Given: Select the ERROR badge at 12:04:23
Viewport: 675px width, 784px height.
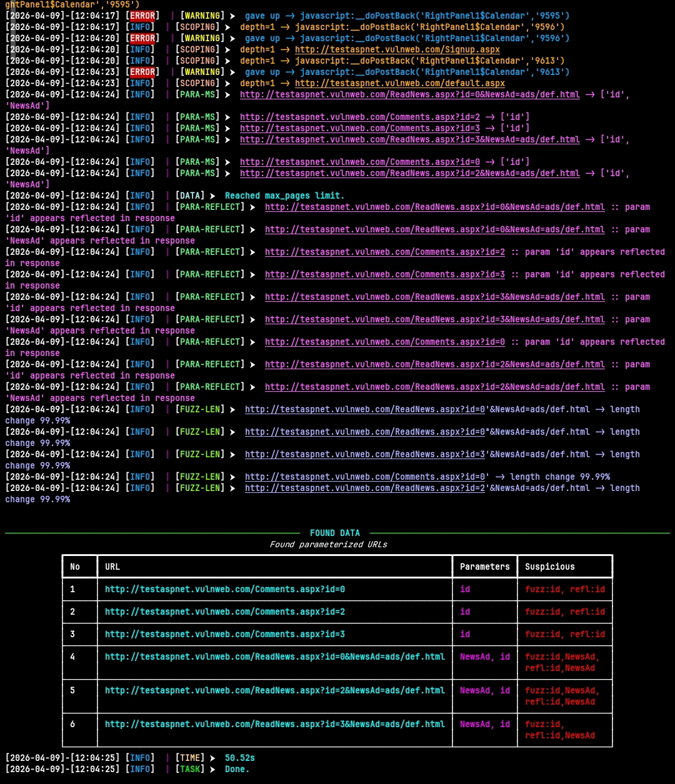Looking at the screenshot, I should pos(142,72).
